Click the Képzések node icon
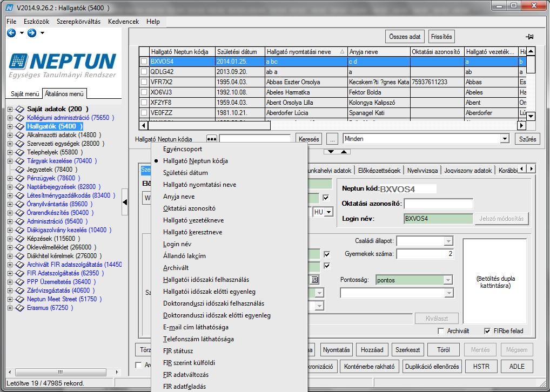This screenshot has width=550, height=392. click(x=20, y=239)
